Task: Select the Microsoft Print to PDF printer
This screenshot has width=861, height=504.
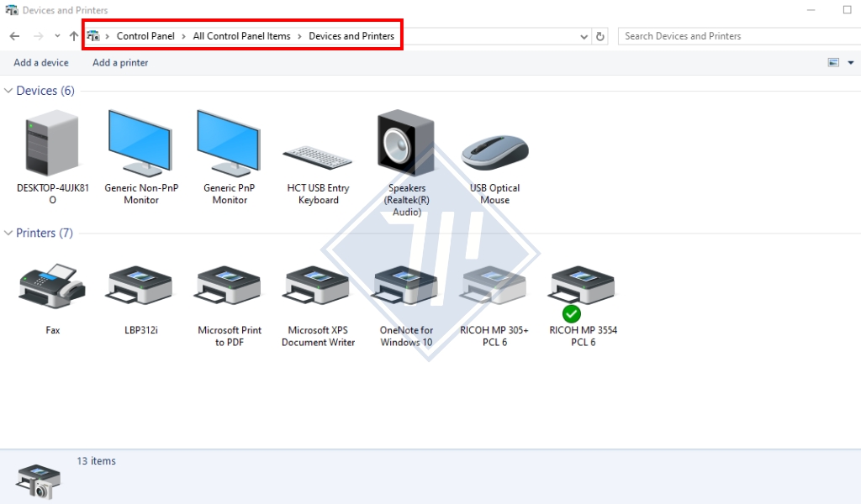Action: [230, 287]
